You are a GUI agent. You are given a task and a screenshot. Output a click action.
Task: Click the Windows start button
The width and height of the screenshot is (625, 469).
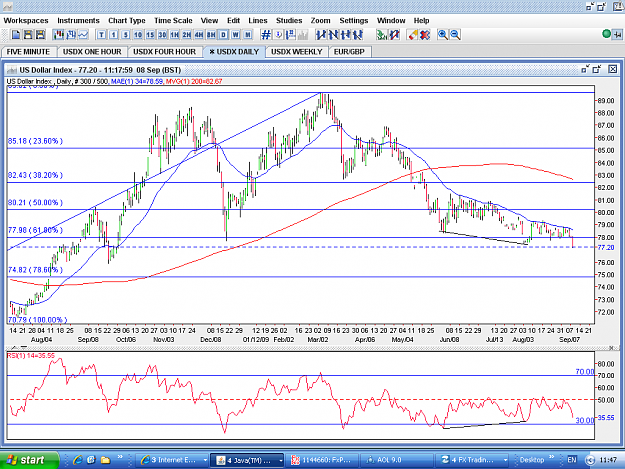click(x=29, y=460)
